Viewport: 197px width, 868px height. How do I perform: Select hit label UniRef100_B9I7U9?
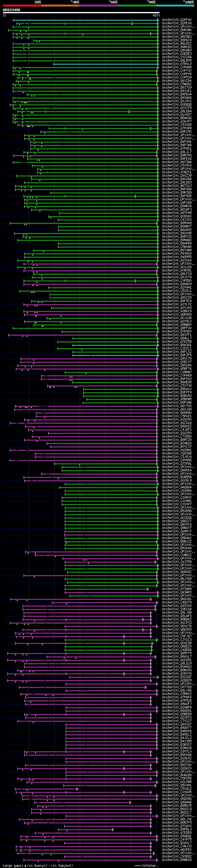point(177,88)
